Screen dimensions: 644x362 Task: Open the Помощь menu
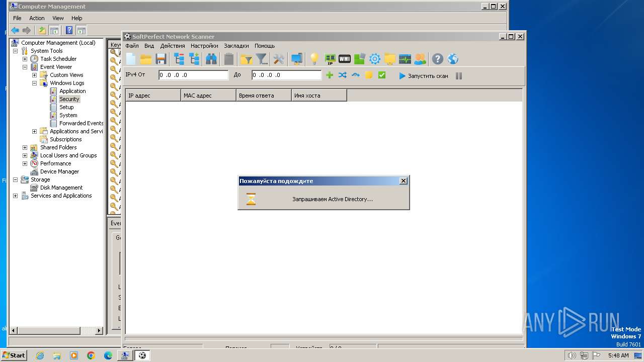tap(265, 46)
